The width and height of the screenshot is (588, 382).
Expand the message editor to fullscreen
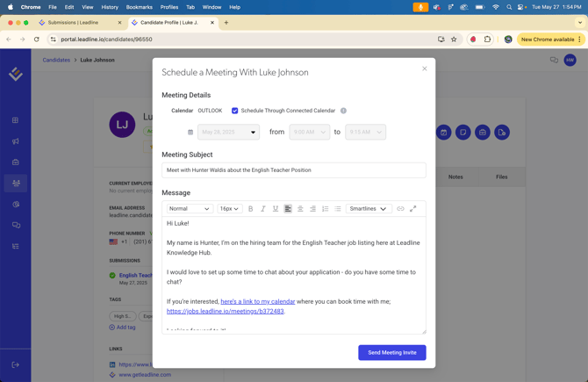pos(413,209)
